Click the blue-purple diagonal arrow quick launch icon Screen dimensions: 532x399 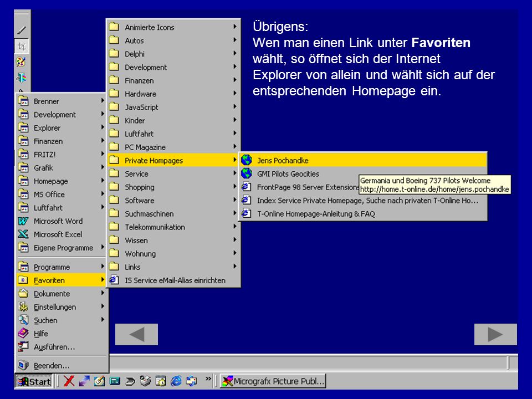[84, 381]
